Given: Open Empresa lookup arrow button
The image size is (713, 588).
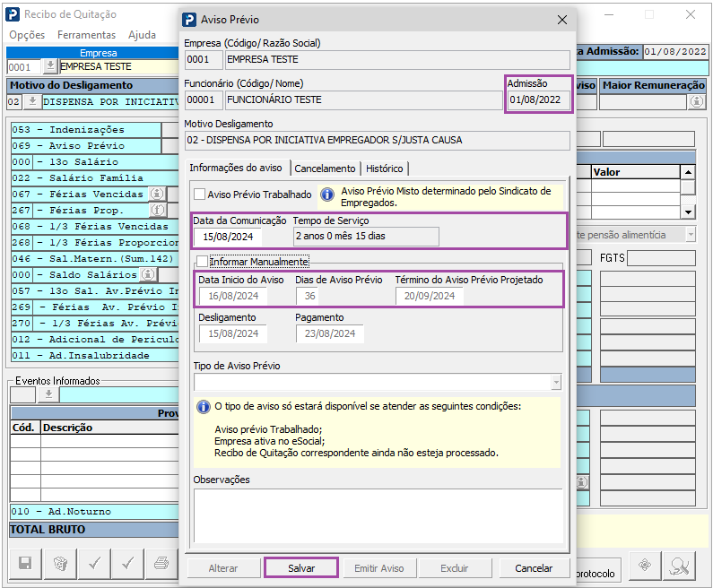Looking at the screenshot, I should point(50,66).
